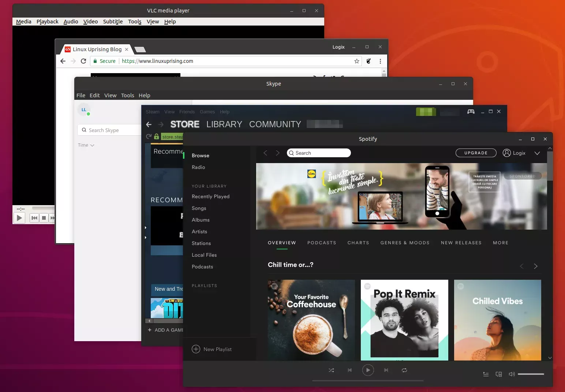Open Your Favorite Coffeehouse playlist cover

click(x=311, y=320)
